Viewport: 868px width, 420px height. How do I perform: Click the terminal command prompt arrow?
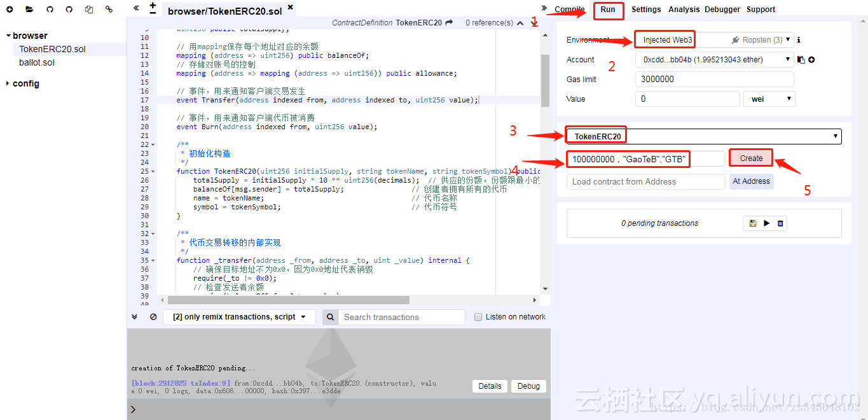point(133,409)
